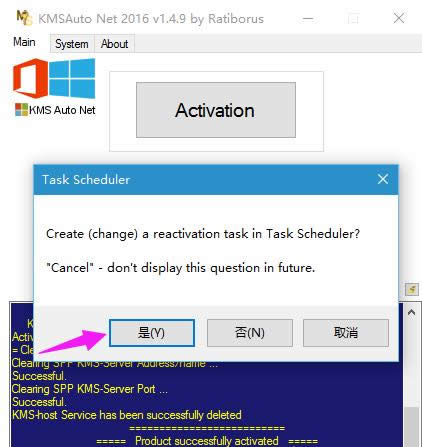Image resolution: width=422 pixels, height=447 pixels.
Task: Click the orange Office logo
Action: 30,78
